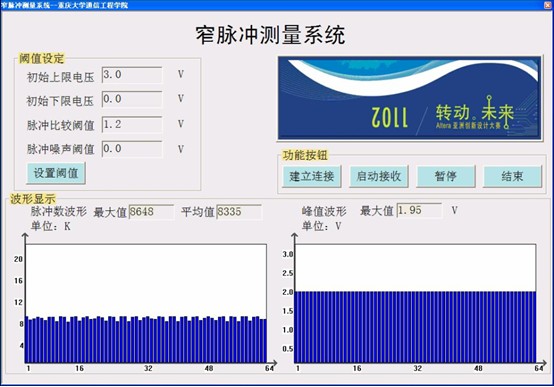
Task: Click the 波形显示 group label
Action: click(33, 199)
